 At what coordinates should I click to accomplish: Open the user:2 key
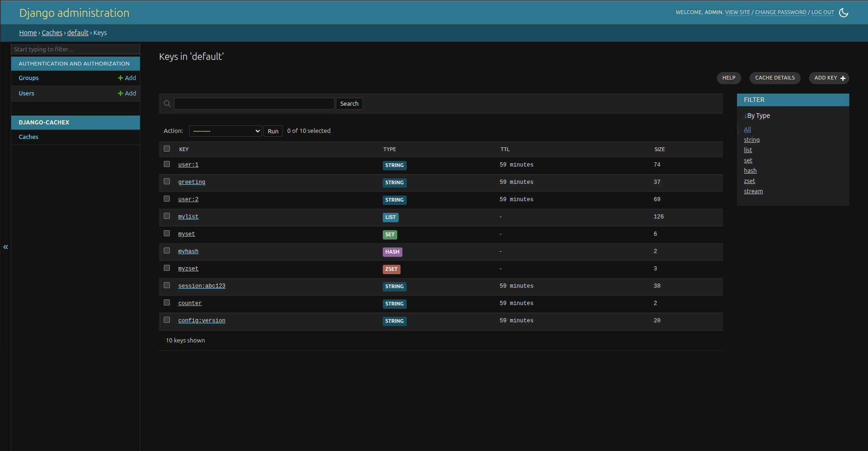point(188,199)
